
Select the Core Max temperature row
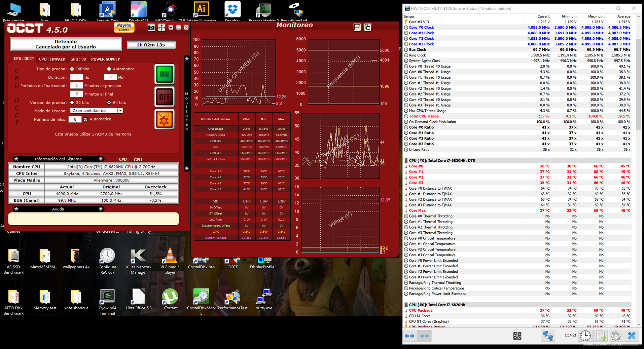[x=517, y=210]
